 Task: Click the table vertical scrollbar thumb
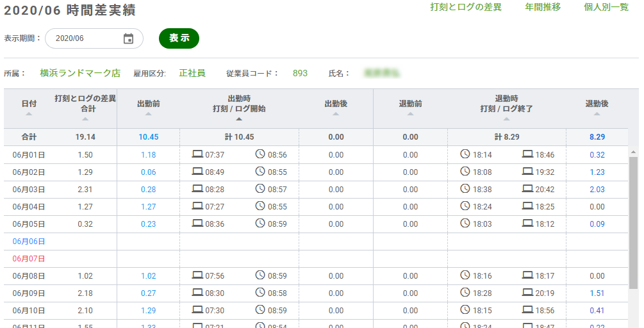(633, 222)
